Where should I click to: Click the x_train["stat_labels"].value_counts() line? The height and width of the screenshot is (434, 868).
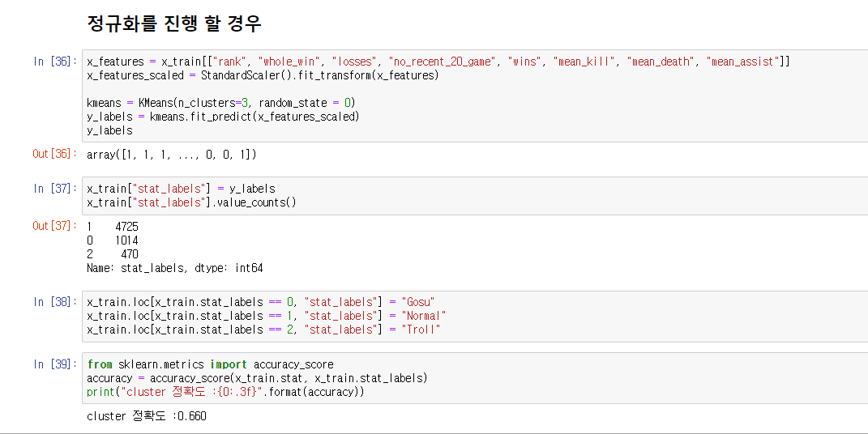191,202
